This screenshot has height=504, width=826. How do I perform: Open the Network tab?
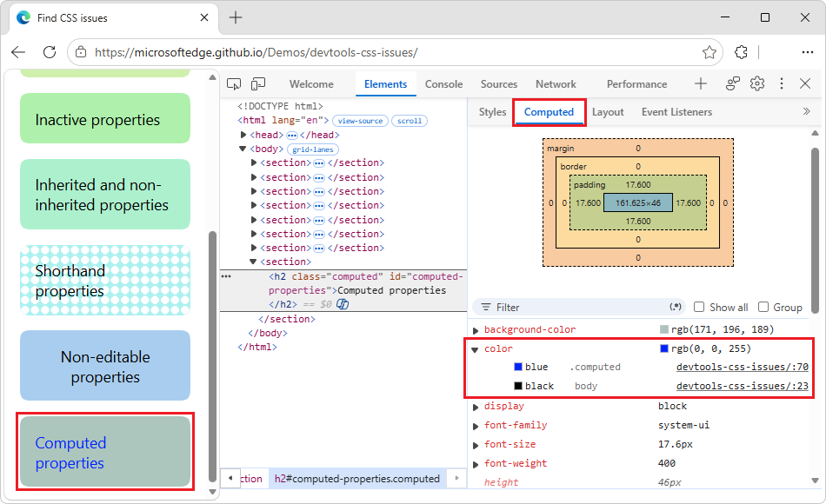(x=556, y=83)
